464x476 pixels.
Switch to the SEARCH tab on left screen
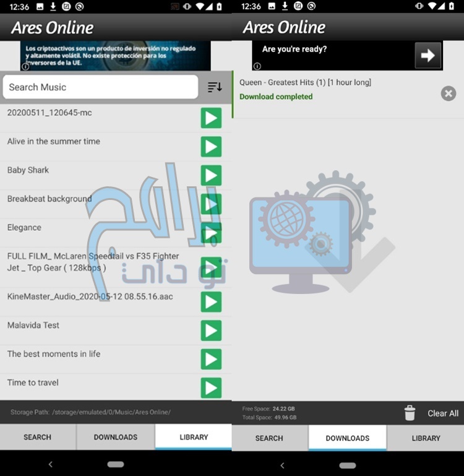[38, 437]
